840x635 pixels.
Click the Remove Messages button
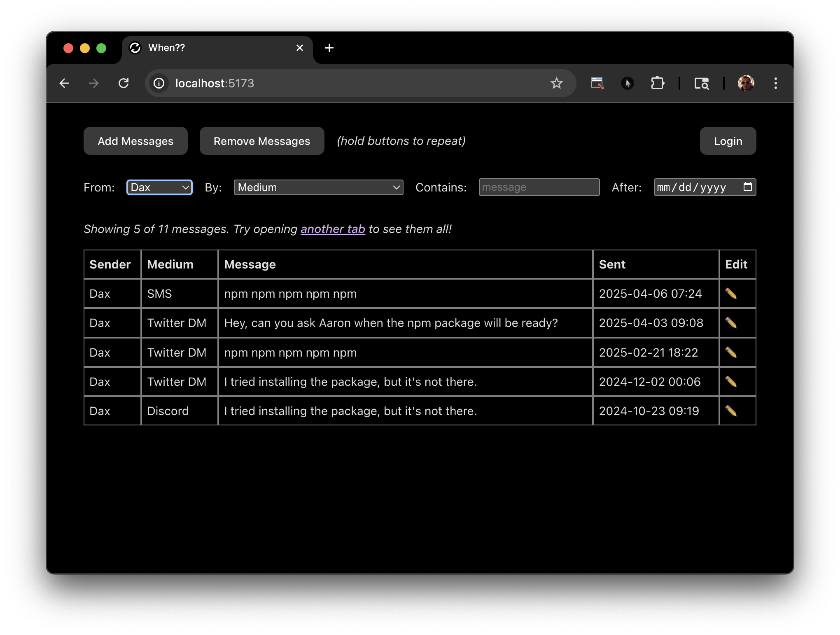(x=261, y=141)
